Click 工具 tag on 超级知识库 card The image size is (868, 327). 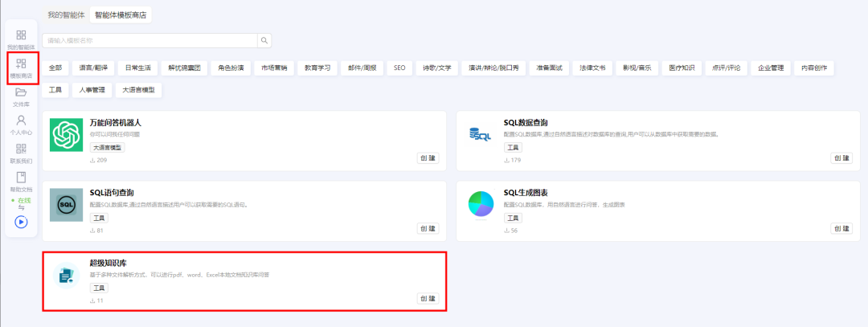pyautogui.click(x=99, y=288)
